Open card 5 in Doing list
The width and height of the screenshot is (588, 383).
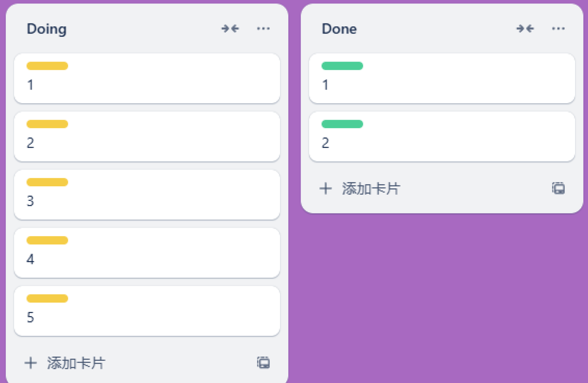(x=146, y=317)
